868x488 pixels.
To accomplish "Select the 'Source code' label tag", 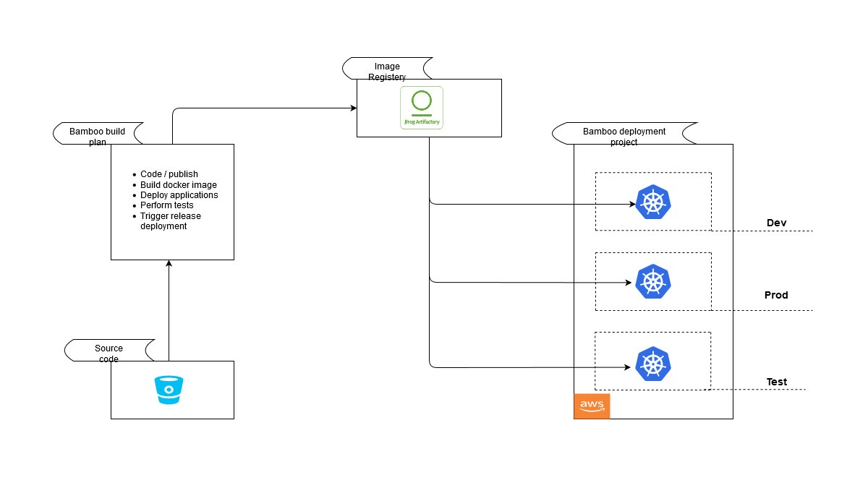I will coord(109,353).
